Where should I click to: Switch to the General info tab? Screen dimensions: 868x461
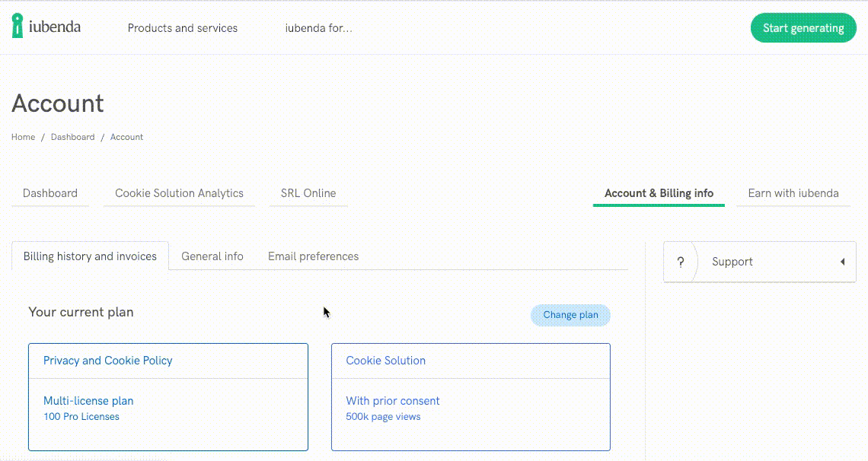pyautogui.click(x=212, y=256)
